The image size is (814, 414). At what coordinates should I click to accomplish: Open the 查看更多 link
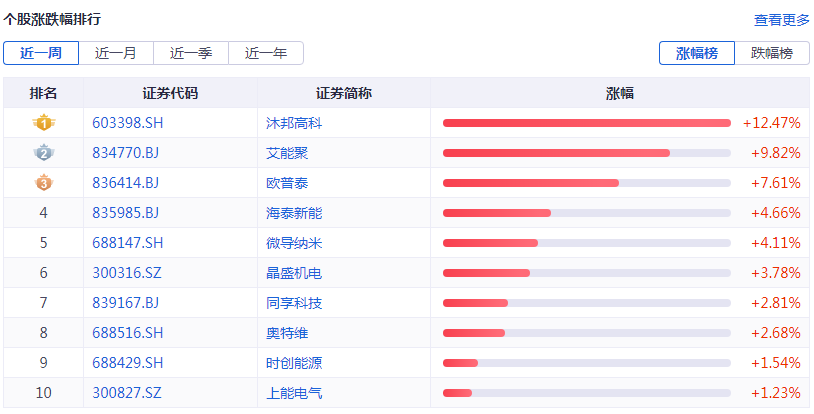click(781, 20)
